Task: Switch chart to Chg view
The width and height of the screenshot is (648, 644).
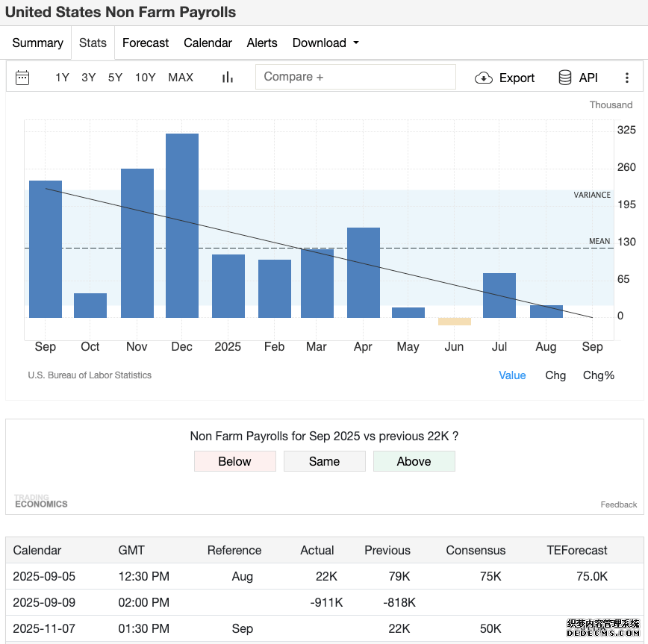Action: click(555, 375)
